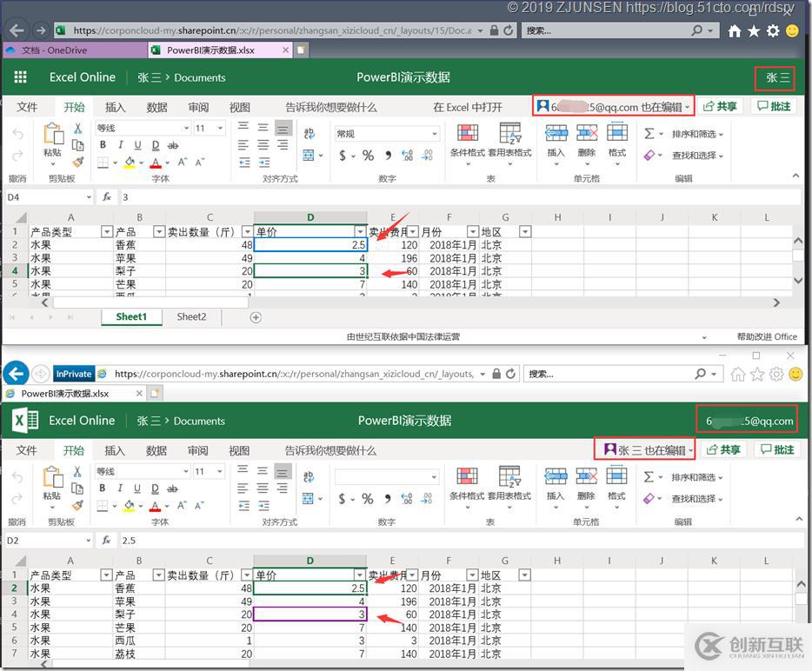Click Delete cells icon in top window
Viewport: 812px width, 671px height.
click(587, 133)
